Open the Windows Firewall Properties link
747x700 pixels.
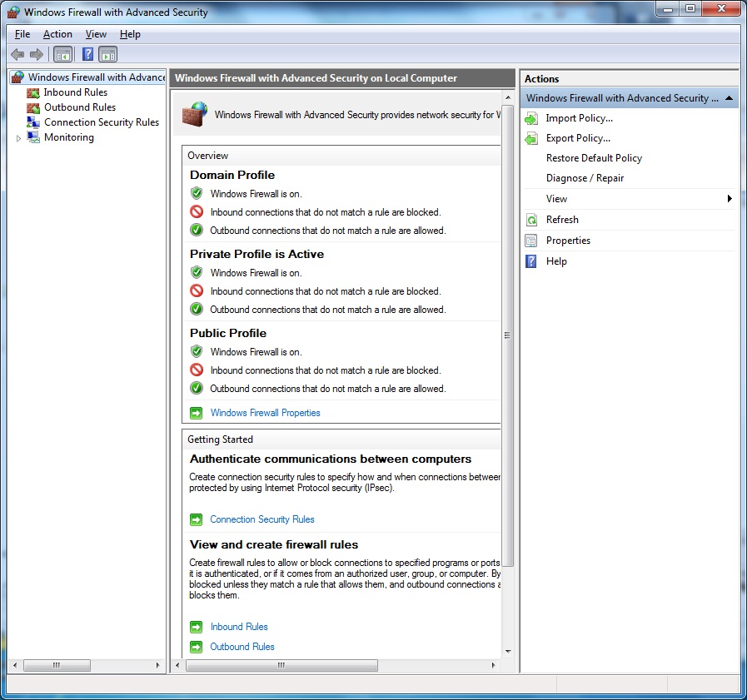click(266, 413)
